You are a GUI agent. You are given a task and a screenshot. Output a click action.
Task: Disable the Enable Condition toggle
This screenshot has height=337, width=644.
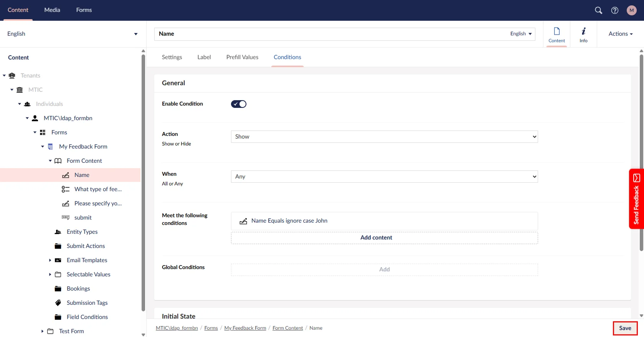pos(238,104)
